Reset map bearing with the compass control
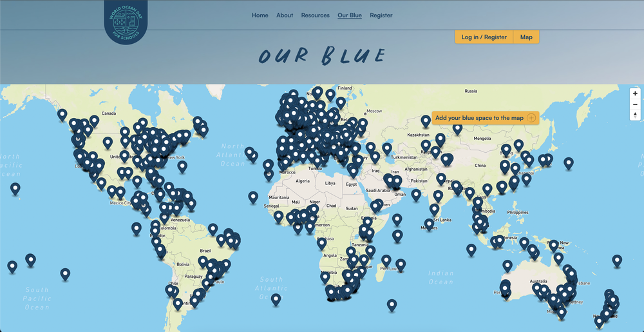This screenshot has width=644, height=332. [635, 115]
